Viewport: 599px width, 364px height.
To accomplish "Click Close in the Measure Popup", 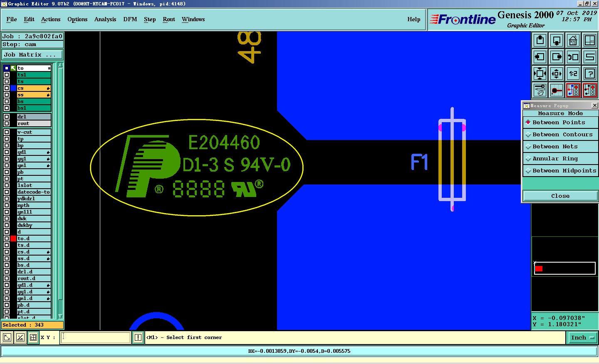I will point(560,196).
